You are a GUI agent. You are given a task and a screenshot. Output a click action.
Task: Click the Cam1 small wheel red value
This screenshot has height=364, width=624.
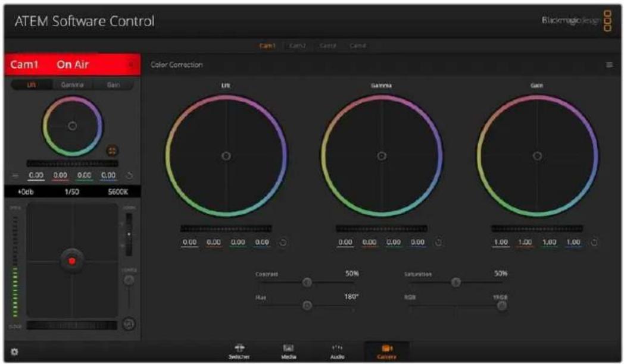[60, 175]
